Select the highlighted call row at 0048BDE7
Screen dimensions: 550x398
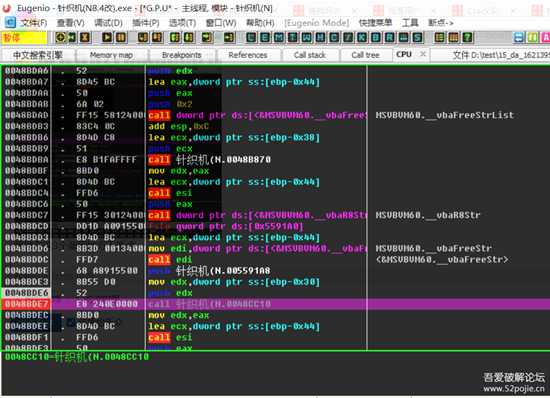click(x=275, y=304)
